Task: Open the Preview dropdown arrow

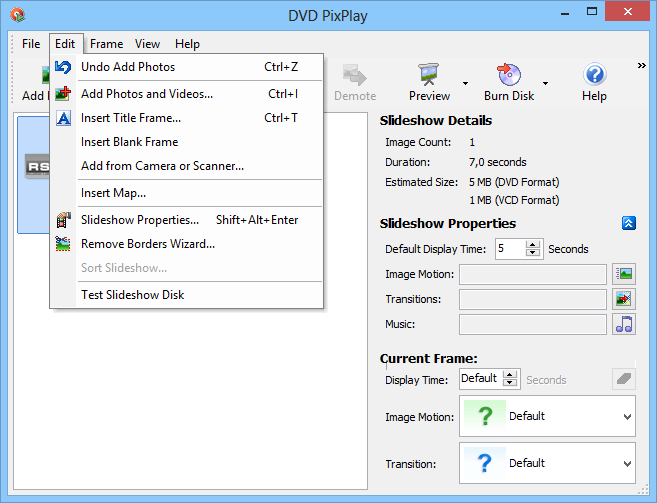Action: (465, 83)
